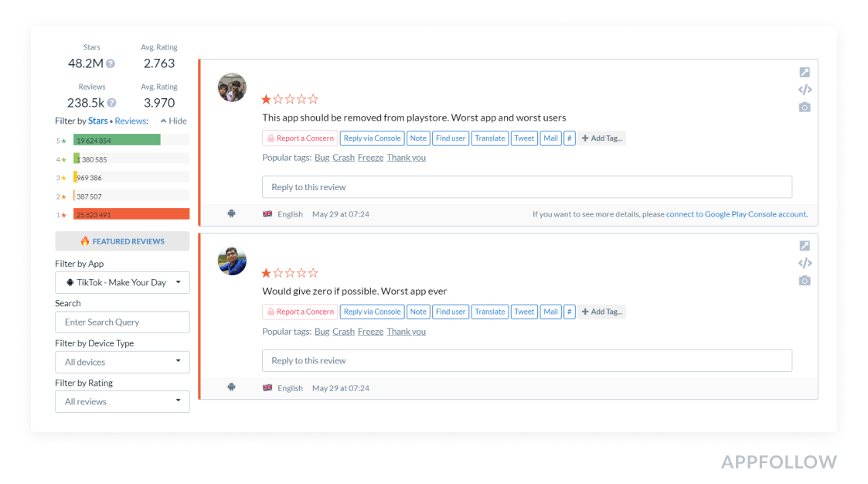Image resolution: width=868 pixels, height=484 pixels.
Task: Select Stars filter mode
Action: pyautogui.click(x=97, y=121)
